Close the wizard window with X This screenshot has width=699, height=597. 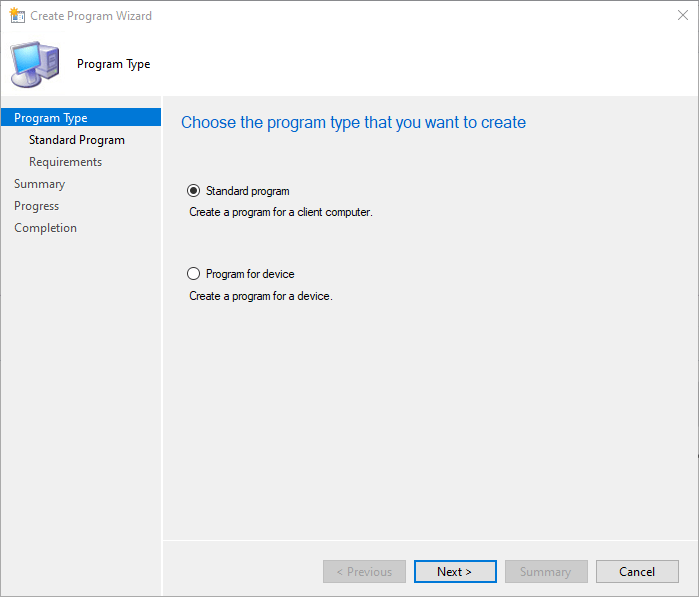pyautogui.click(x=683, y=15)
